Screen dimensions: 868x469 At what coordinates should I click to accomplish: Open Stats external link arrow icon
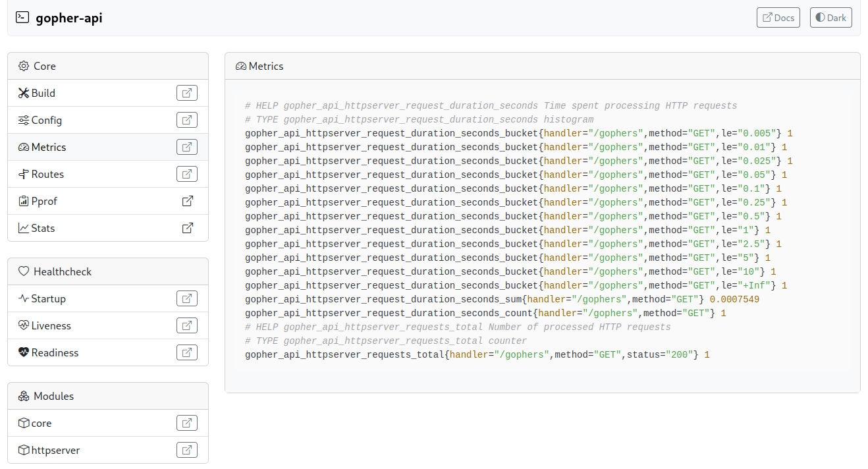[x=187, y=228]
